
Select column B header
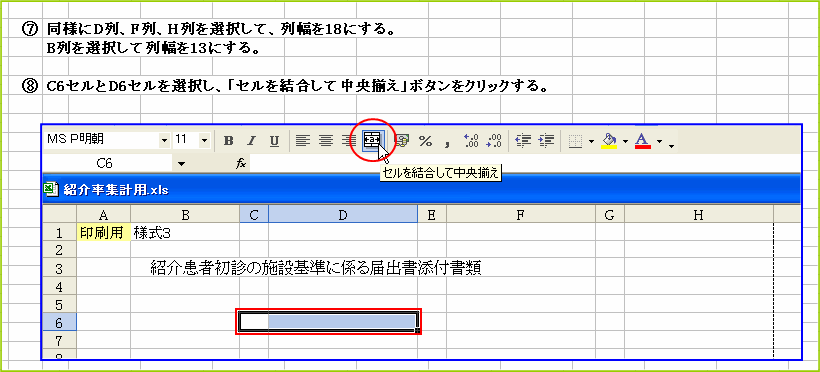(x=185, y=215)
